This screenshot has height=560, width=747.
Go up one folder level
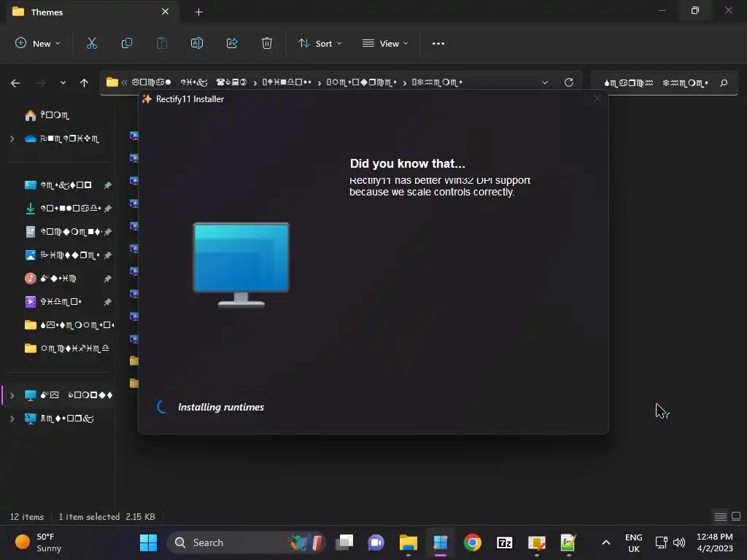pyautogui.click(x=85, y=83)
